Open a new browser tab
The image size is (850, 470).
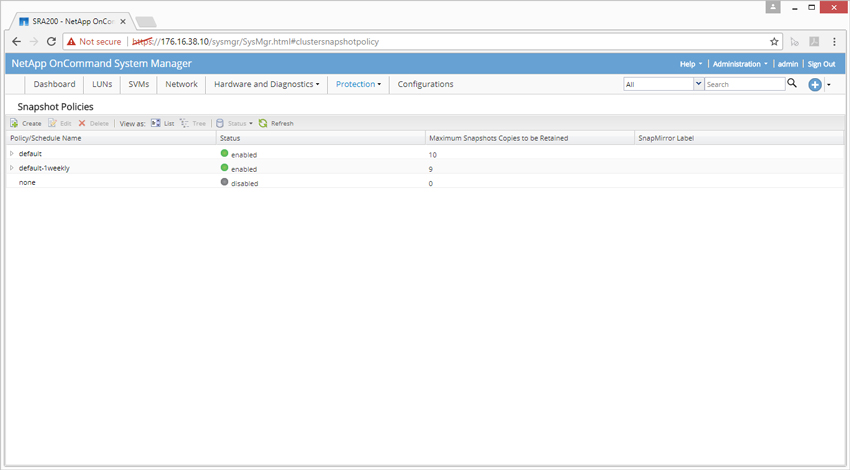(146, 22)
